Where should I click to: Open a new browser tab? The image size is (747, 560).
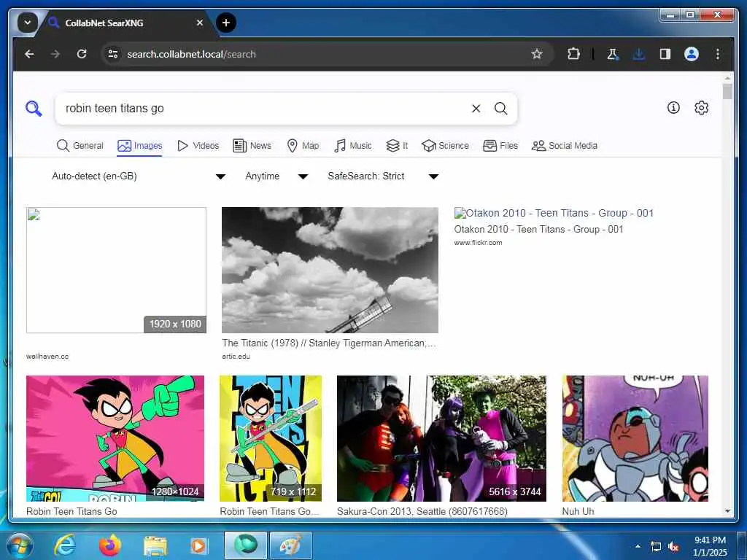click(x=226, y=23)
